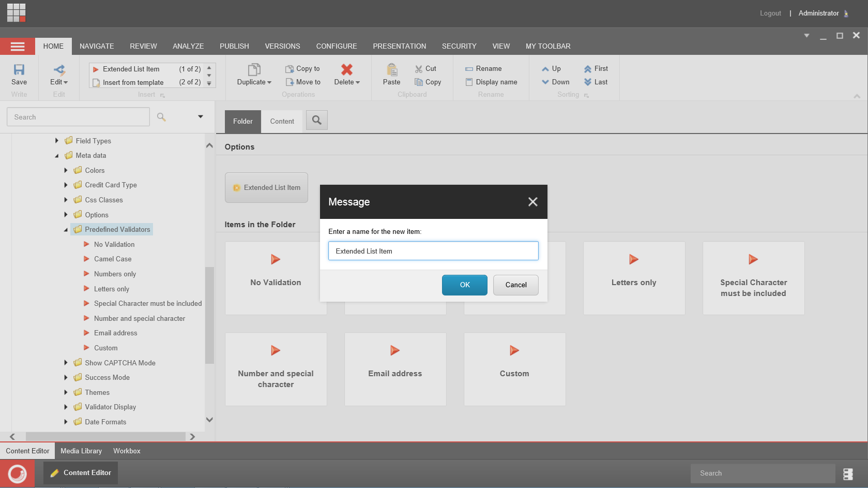This screenshot has width=868, height=488.
Task: Click Display name command
Action: click(x=491, y=82)
